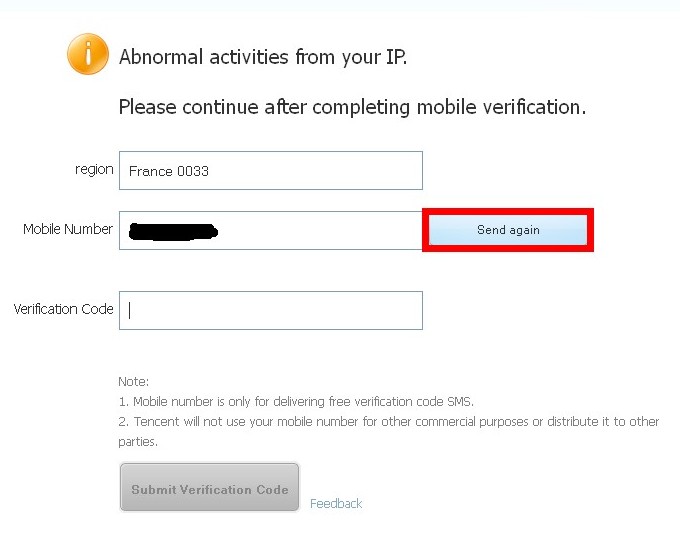680x558 pixels.
Task: Open the region field showing France 0033
Action: click(x=270, y=171)
